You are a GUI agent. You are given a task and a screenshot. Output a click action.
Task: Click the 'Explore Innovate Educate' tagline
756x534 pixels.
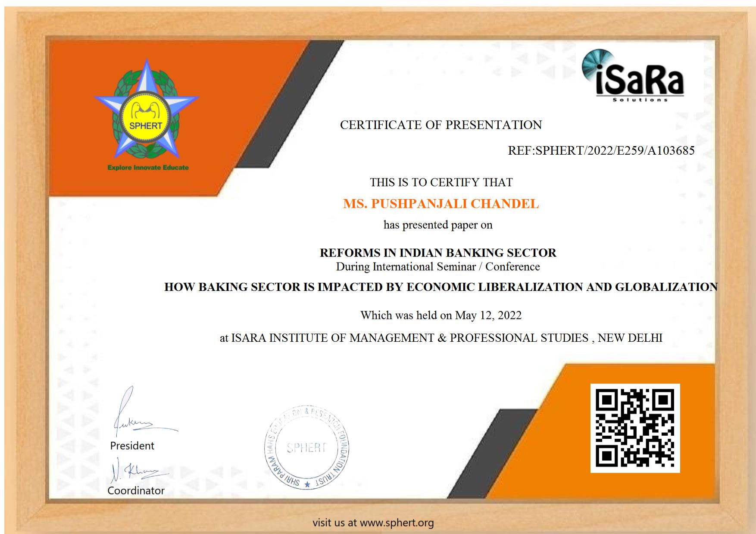[x=148, y=168]
